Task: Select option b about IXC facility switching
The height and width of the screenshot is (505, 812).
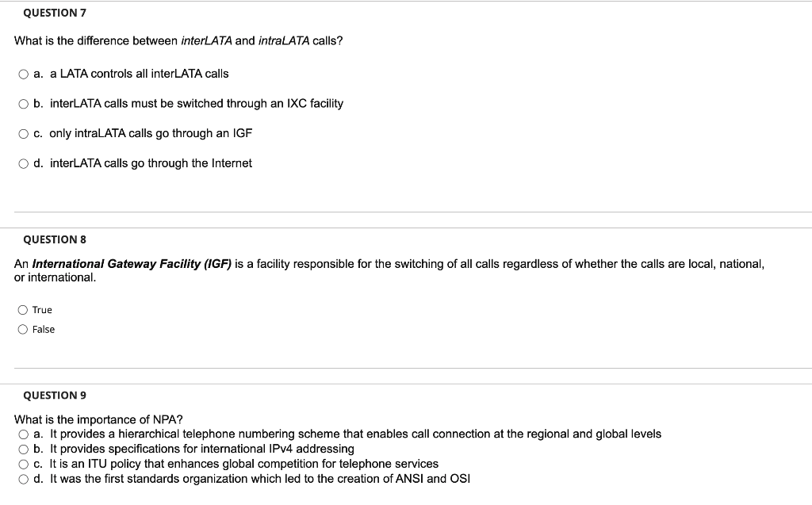Action: [x=21, y=103]
